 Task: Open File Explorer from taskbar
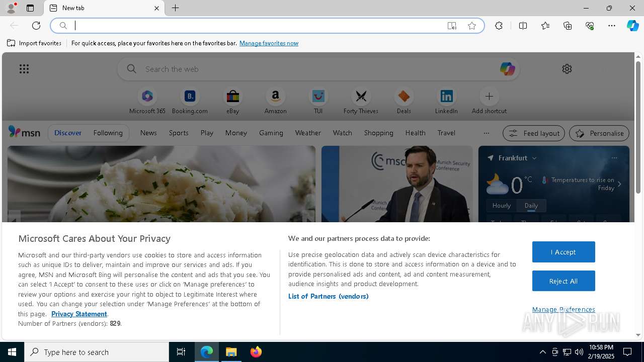(x=231, y=352)
